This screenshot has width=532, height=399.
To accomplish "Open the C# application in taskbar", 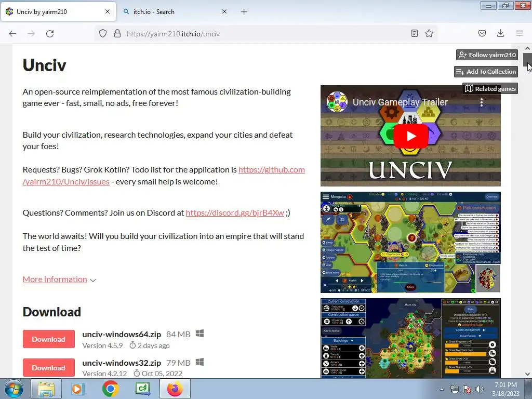I will tap(142, 389).
